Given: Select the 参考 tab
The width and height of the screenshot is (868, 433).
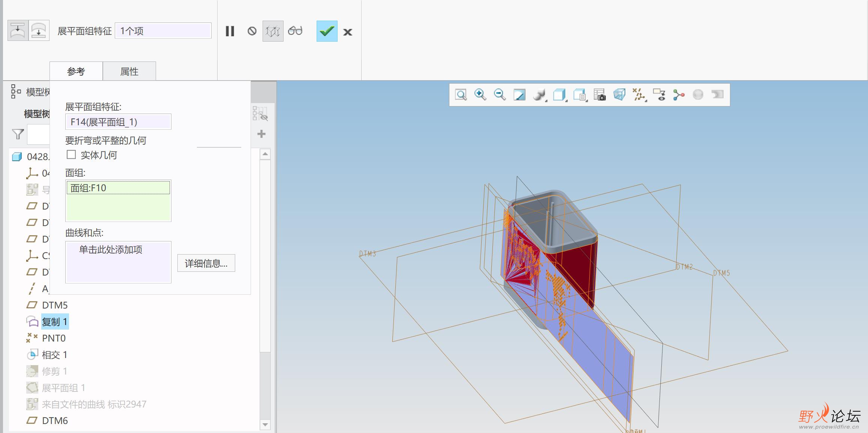Looking at the screenshot, I should pos(76,71).
